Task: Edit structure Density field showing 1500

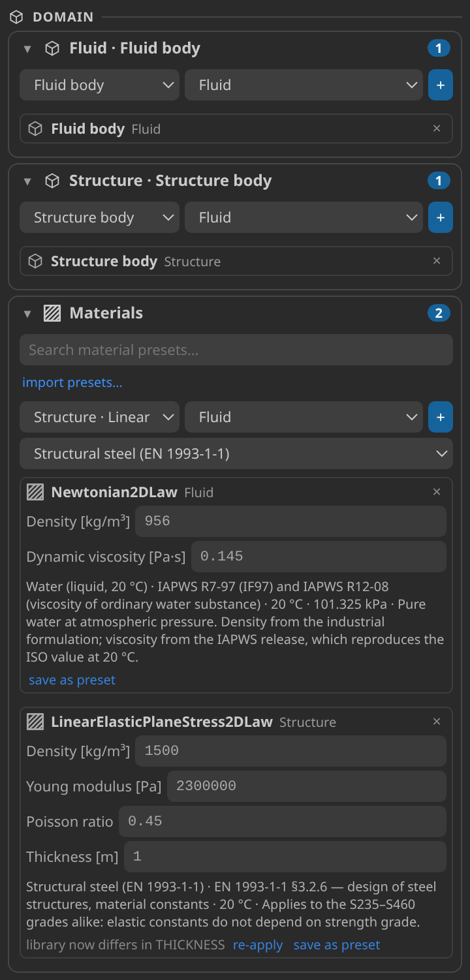Action: tap(290, 751)
